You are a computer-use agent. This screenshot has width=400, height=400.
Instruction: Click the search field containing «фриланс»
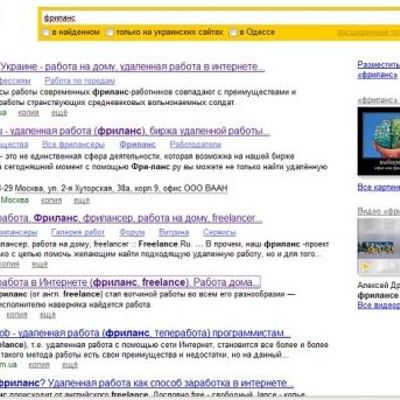click(220, 18)
